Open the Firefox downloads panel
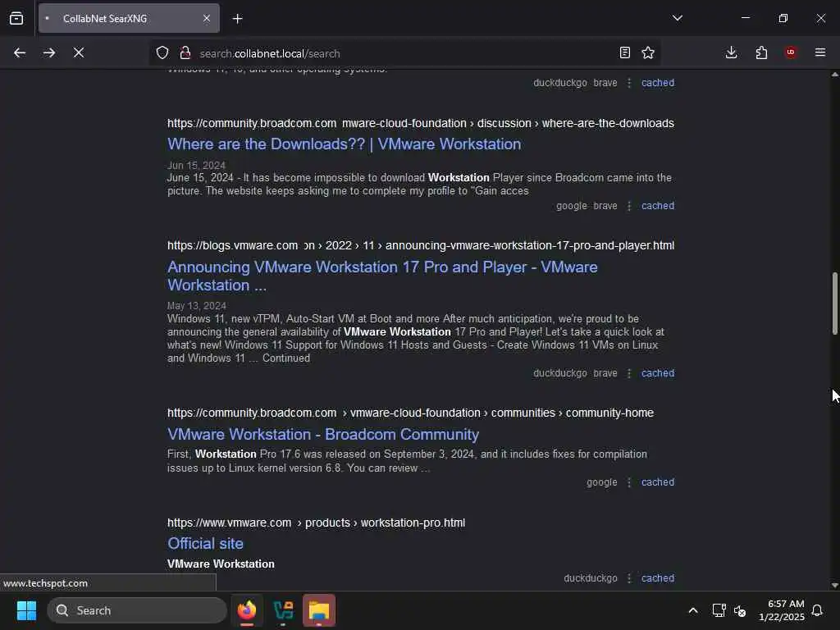The width and height of the screenshot is (840, 630). 731,52
